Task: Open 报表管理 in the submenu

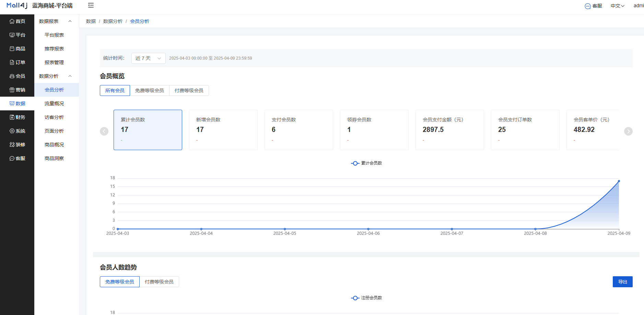Action: click(57, 62)
